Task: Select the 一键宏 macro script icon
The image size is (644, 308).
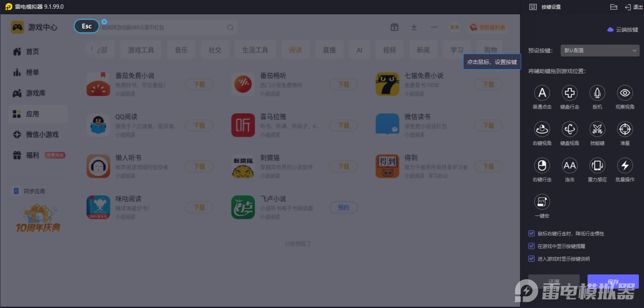Action: 542,202
